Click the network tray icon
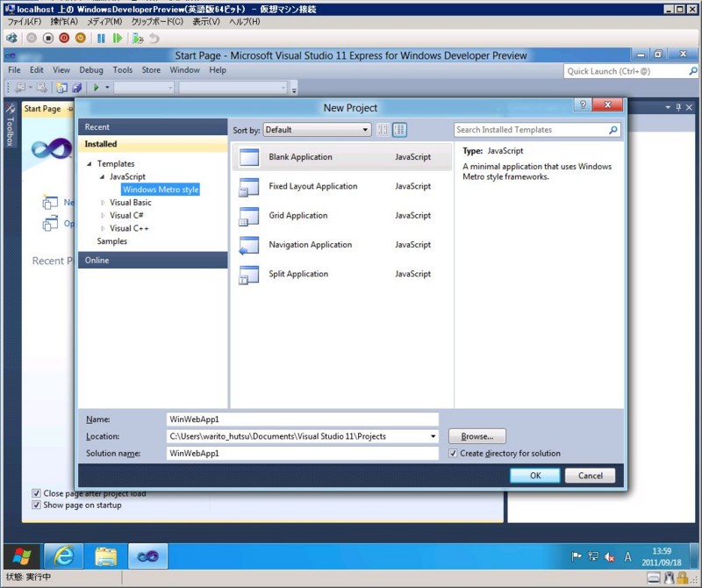Image resolution: width=702 pixels, height=588 pixels. coord(593,556)
